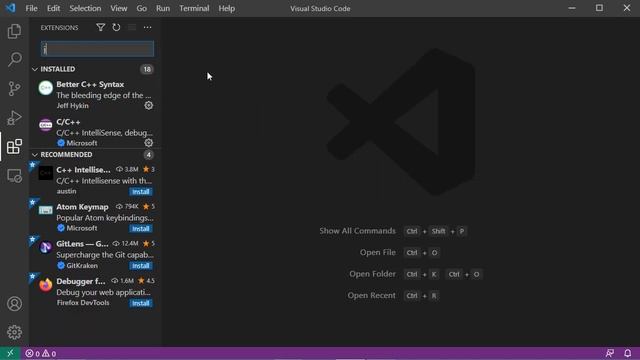Open manage gear for C/C++ extension

tap(149, 143)
